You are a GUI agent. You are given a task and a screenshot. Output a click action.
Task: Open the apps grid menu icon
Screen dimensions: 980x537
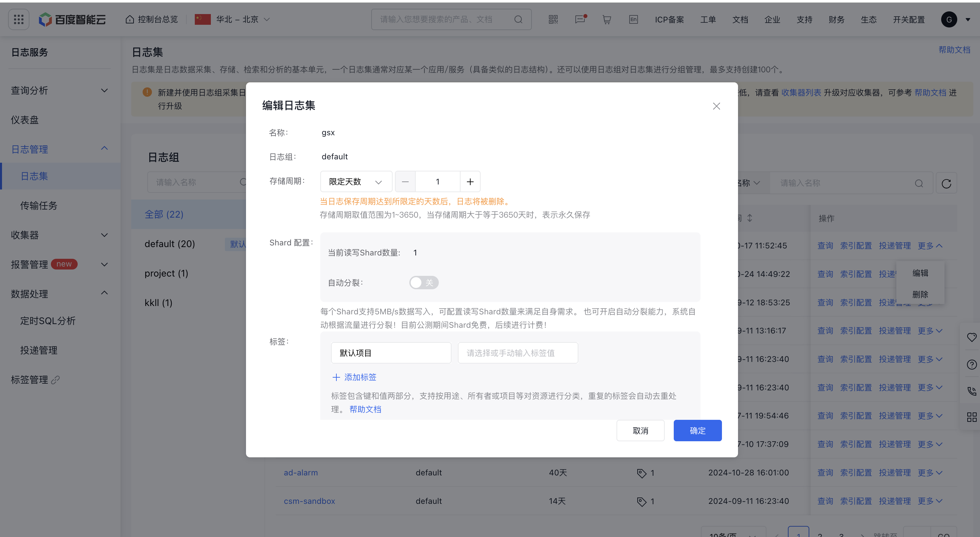(x=19, y=19)
